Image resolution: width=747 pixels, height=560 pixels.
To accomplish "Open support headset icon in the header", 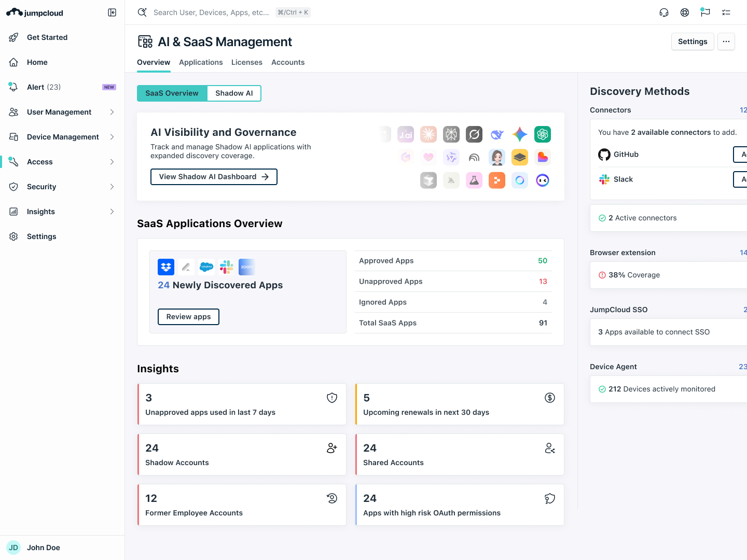I will 664,12.
